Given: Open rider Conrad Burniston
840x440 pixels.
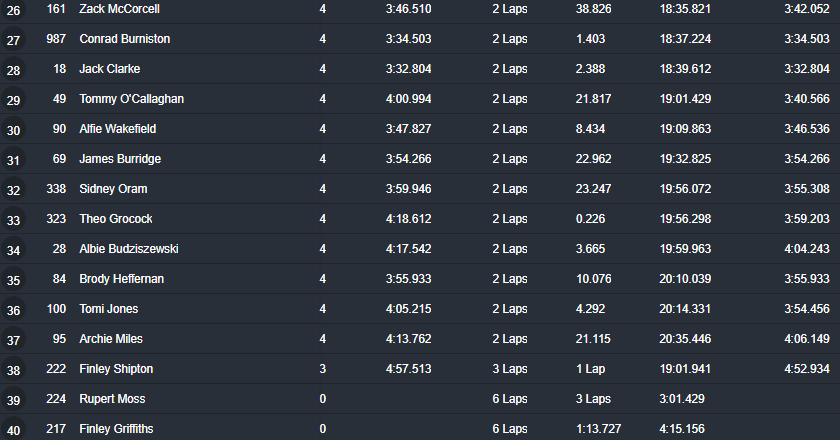Looking at the screenshot, I should coord(124,39).
